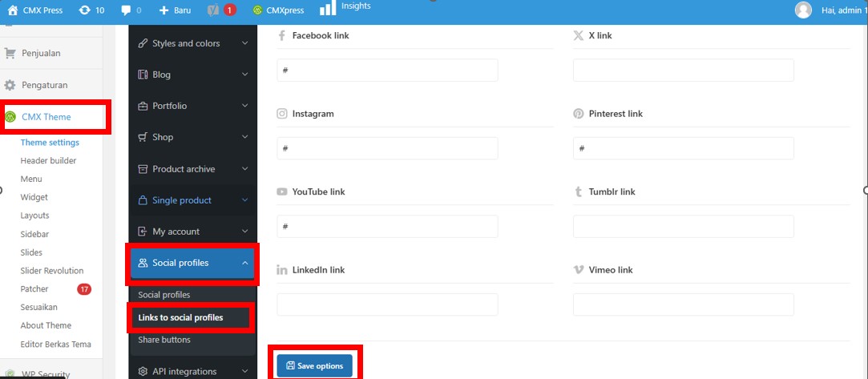Open Editor Berkas Tema link
Viewport: 868px width, 379px height.
55,344
